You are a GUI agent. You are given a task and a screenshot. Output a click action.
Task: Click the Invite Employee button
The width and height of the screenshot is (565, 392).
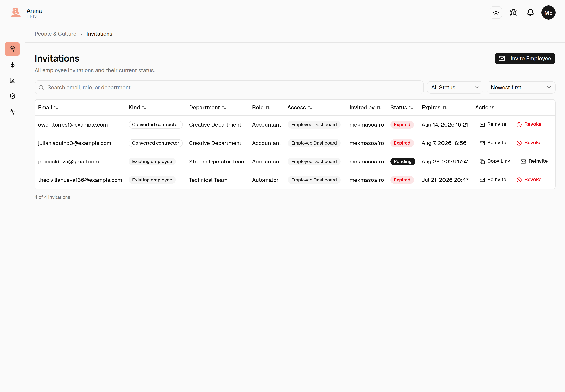525,58
